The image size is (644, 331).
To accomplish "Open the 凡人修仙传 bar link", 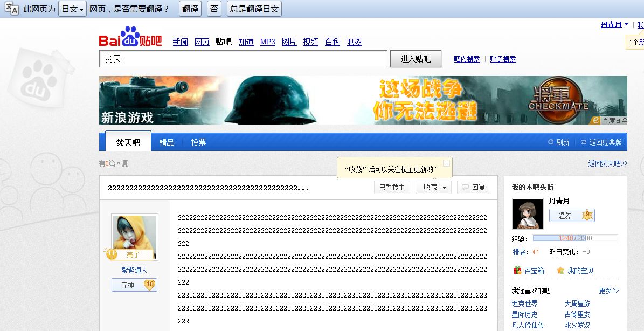I will pyautogui.click(x=528, y=325).
